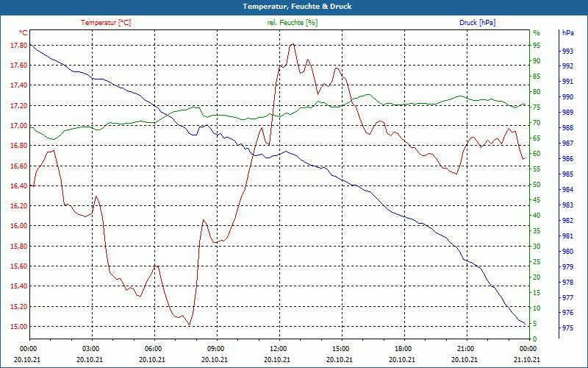
Task: Click temperature axis value 15,20
Action: (x=20, y=306)
